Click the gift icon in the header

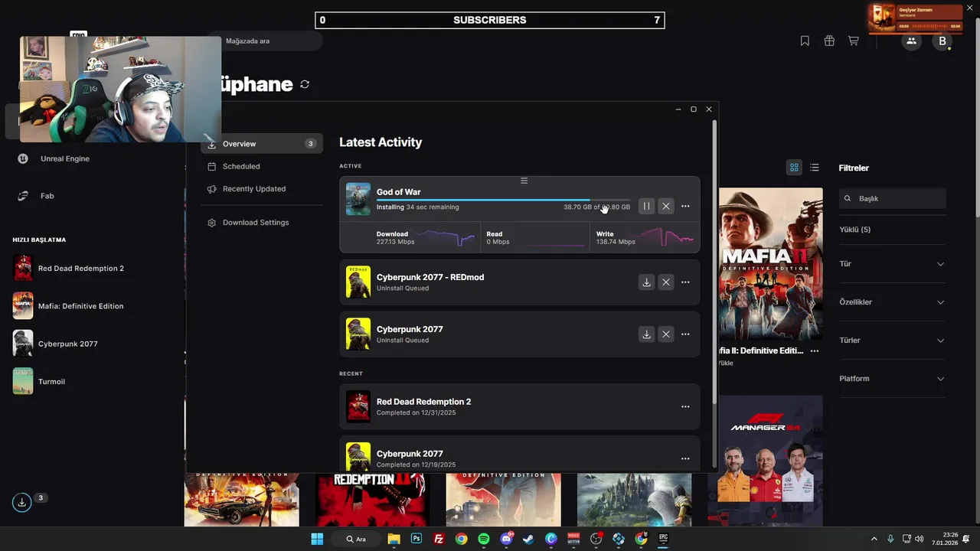pos(829,41)
